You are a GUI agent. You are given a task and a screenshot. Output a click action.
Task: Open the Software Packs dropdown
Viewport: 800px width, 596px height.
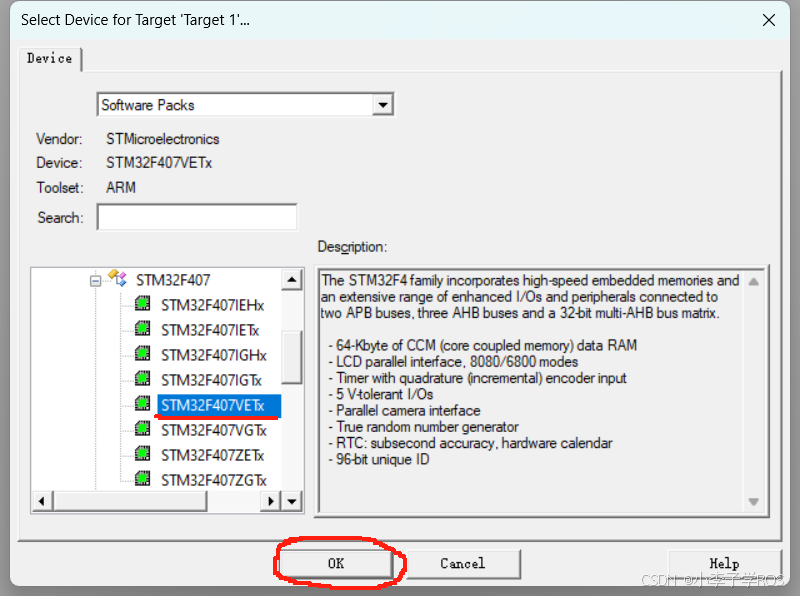pyautogui.click(x=383, y=104)
